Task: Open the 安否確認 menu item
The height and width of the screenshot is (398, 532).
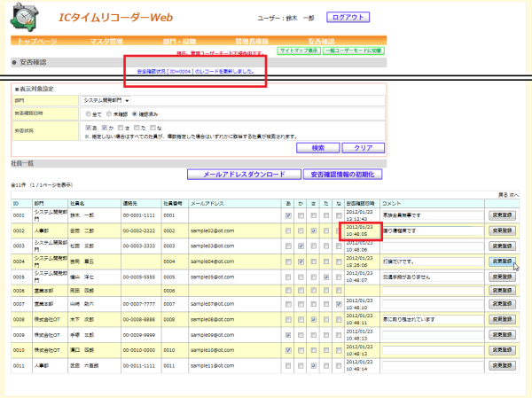Action: [x=321, y=41]
